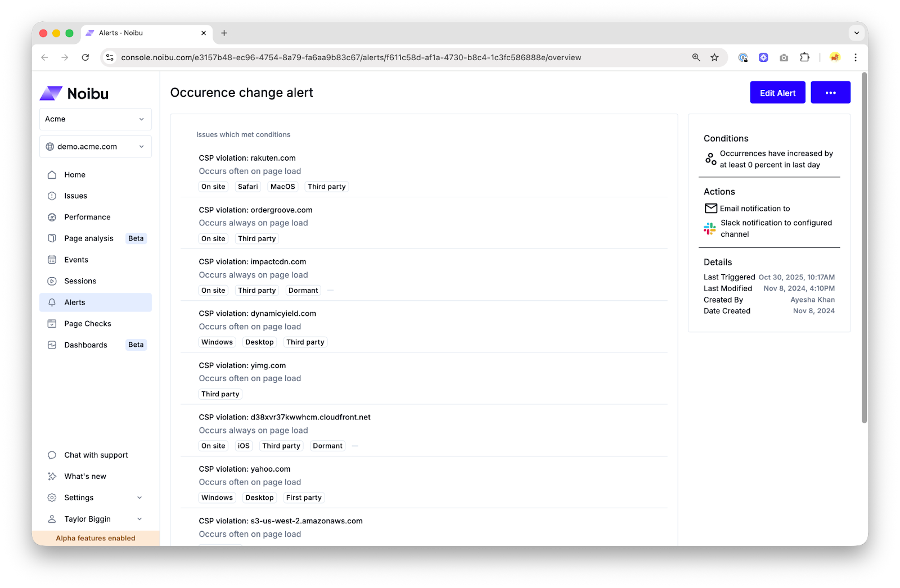The image size is (900, 588).
Task: Click the Performance gauge icon
Action: pos(52,217)
